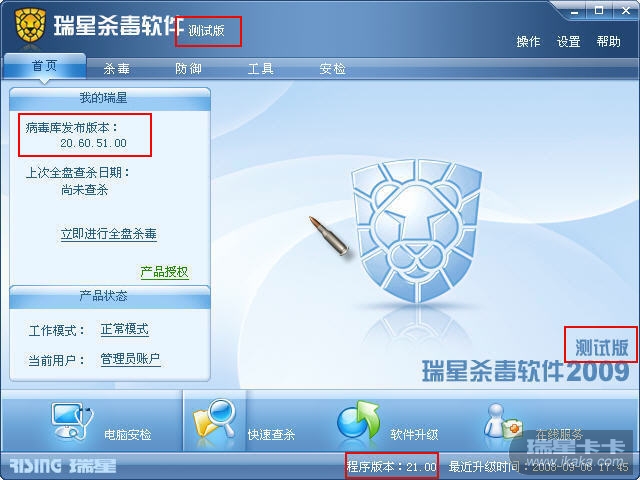This screenshot has height=480, width=640.
Task: Open the 工具 tab
Action: [x=260, y=69]
